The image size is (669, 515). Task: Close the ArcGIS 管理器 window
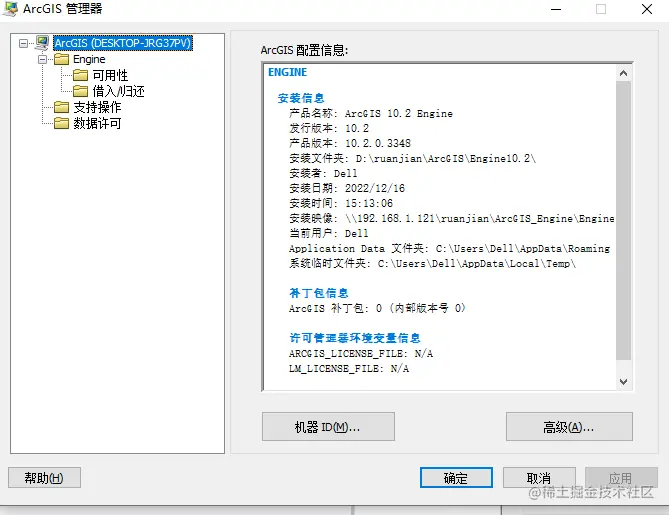point(647,9)
